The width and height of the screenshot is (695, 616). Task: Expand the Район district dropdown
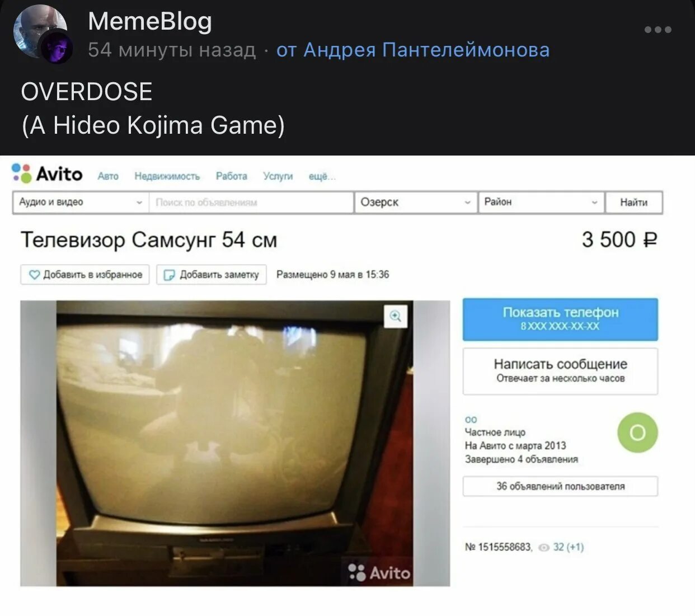pos(541,203)
